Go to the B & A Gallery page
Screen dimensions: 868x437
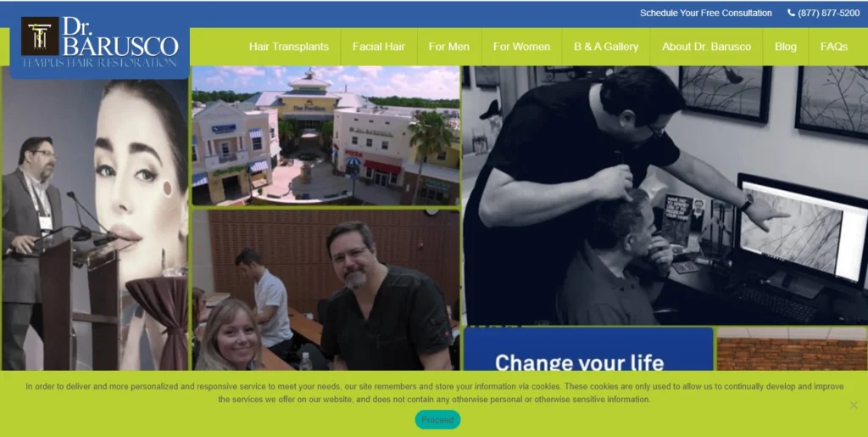605,47
